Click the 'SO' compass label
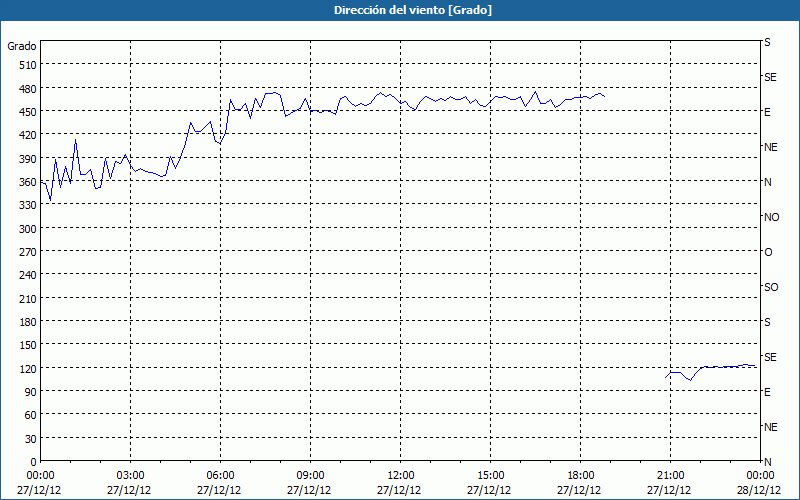The height and width of the screenshot is (500, 800). point(771,288)
